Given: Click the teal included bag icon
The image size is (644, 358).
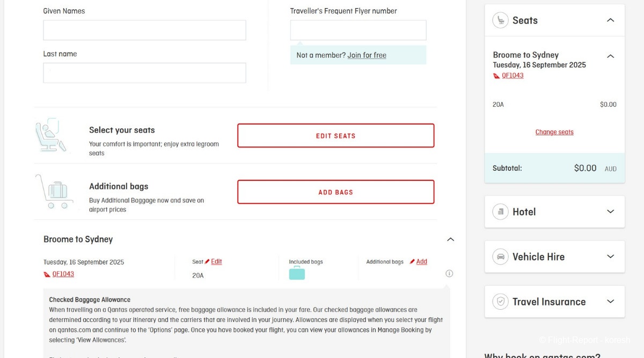Looking at the screenshot, I should [x=297, y=273].
